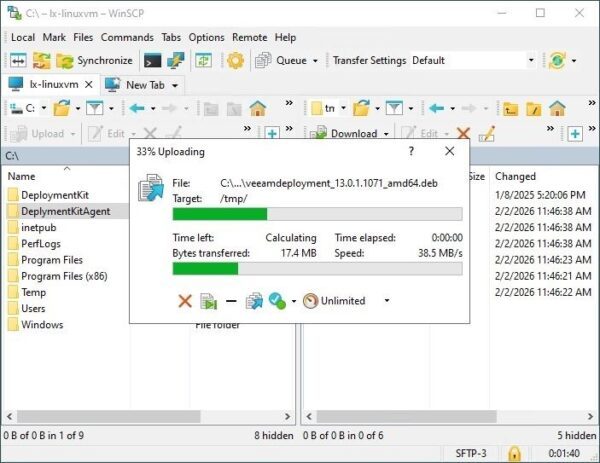
Task: Open the local C: drive selector
Action: pos(28,108)
